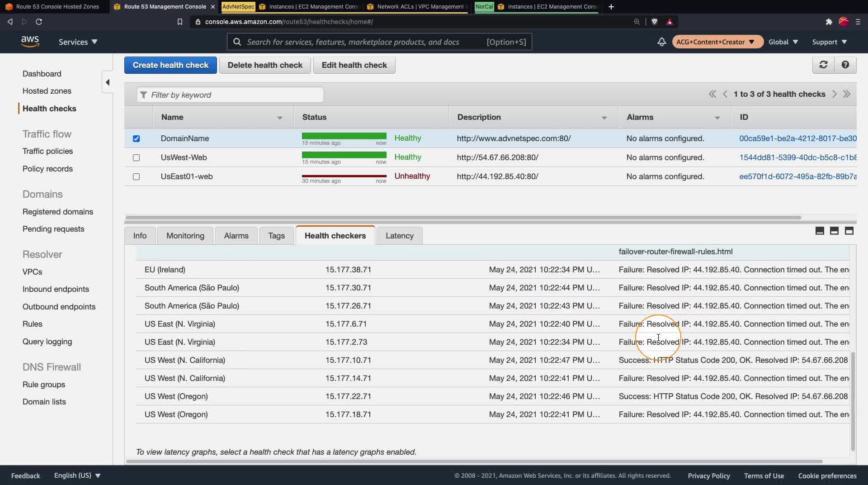Click the AWS logo home icon

pos(30,41)
